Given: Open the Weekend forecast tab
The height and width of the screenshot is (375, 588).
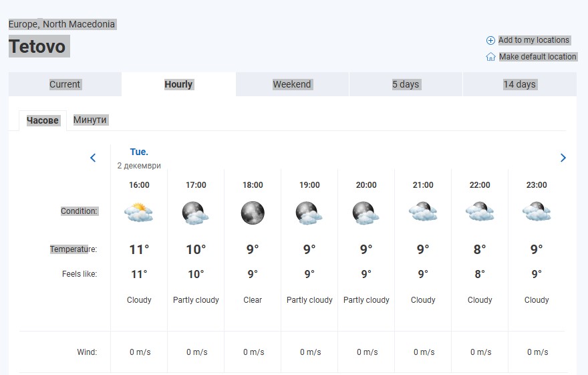Looking at the screenshot, I should point(292,84).
